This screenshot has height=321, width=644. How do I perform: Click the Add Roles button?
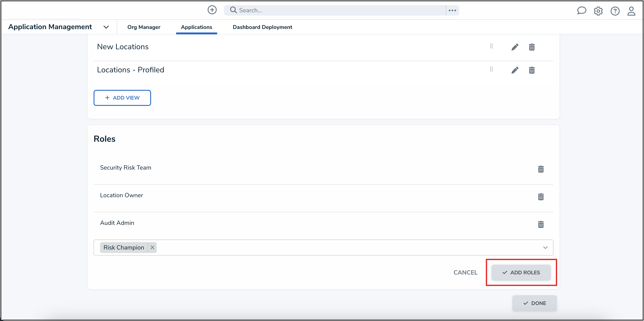pyautogui.click(x=521, y=272)
